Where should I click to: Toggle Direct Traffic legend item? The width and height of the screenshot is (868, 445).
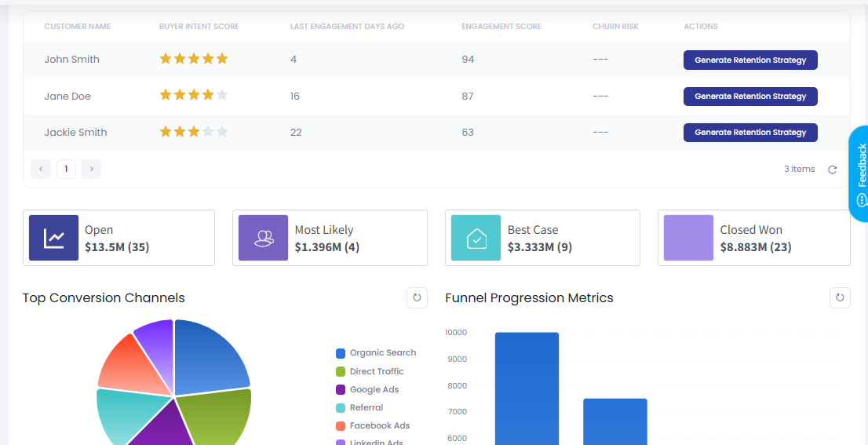(376, 371)
